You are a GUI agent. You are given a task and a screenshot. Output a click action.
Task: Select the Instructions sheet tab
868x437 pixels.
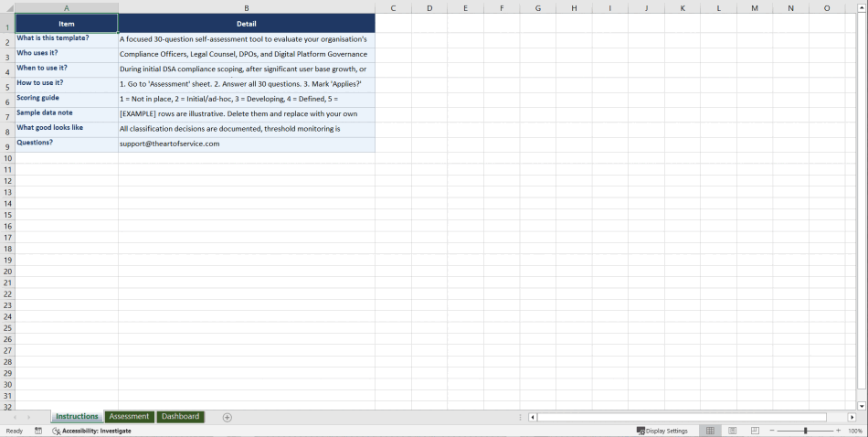[x=77, y=417]
